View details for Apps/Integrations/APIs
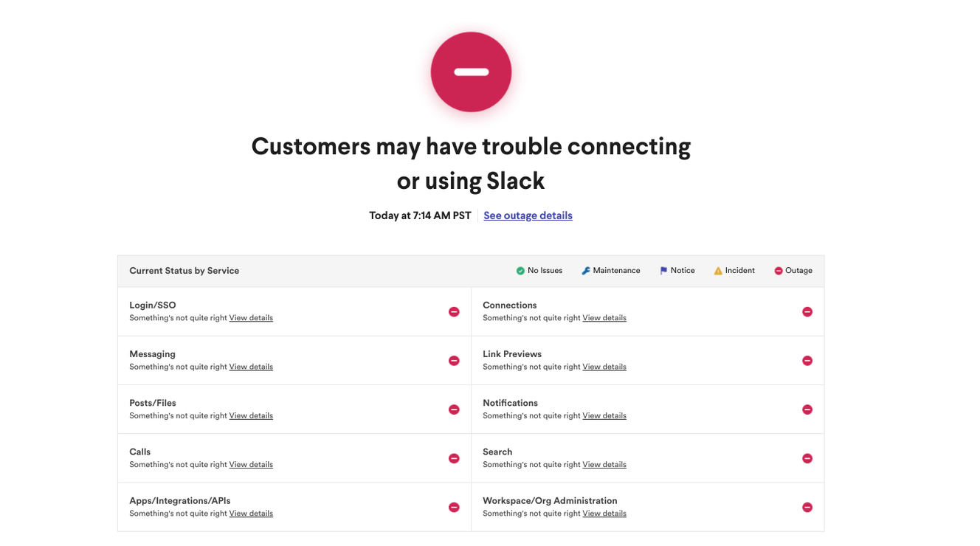Image resolution: width=980 pixels, height=546 pixels. [x=251, y=514]
